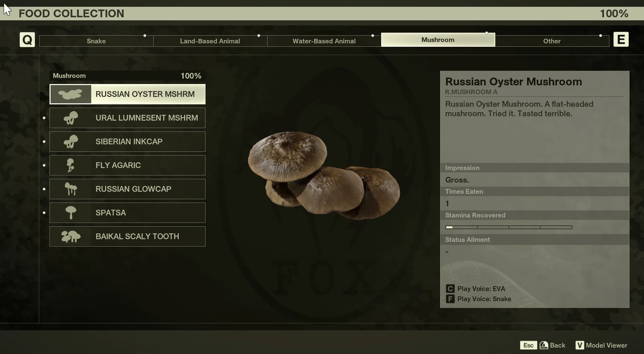Click the Esc key icon
The height and width of the screenshot is (354, 644).
click(528, 345)
